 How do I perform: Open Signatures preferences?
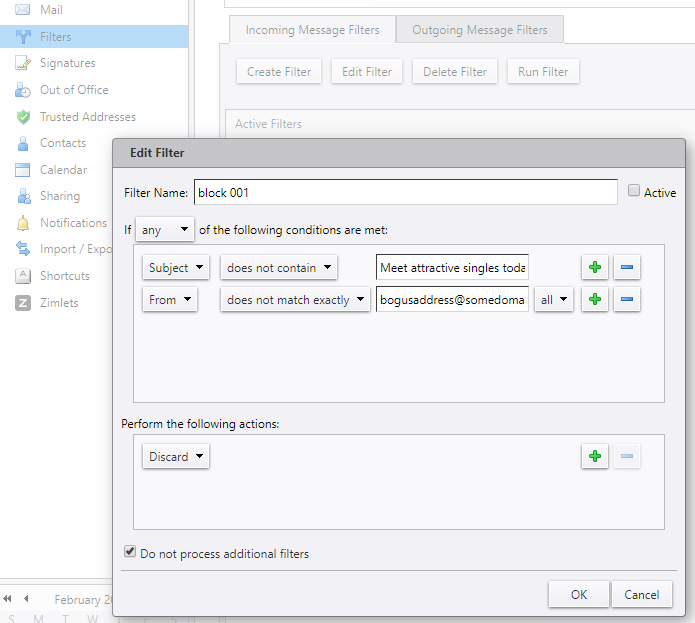coord(68,63)
